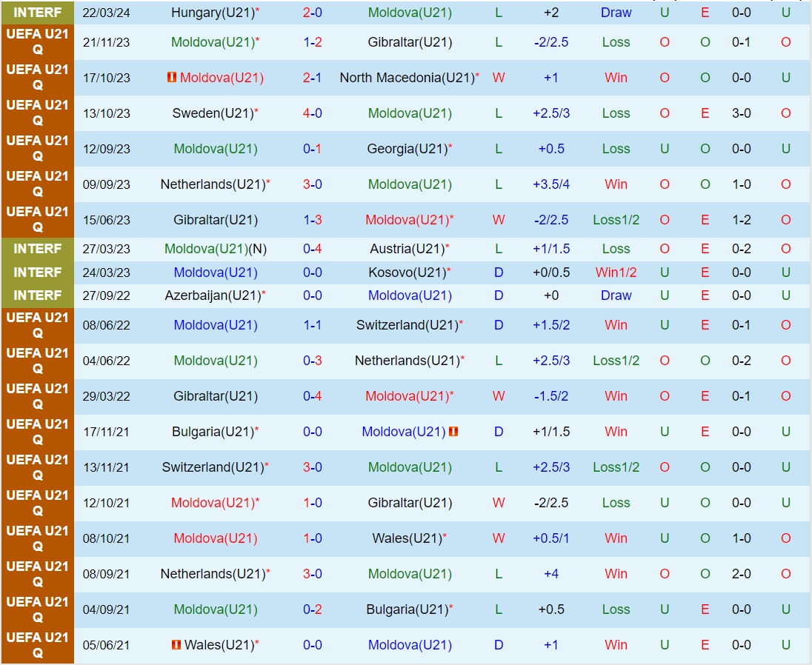Screen dimensions: 812x665
Task: Select the INTERF label on 22/03/24
Action: tap(37, 13)
